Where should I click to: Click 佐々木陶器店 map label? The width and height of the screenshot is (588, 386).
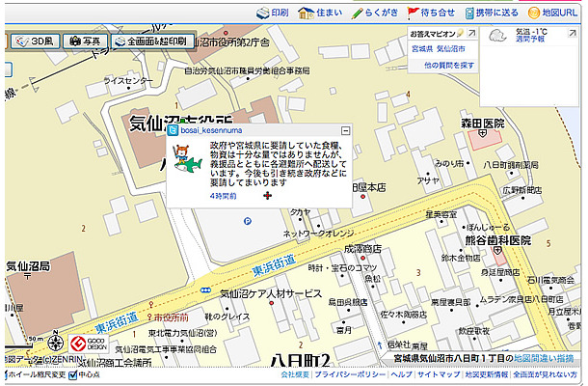pyautogui.click(x=404, y=315)
